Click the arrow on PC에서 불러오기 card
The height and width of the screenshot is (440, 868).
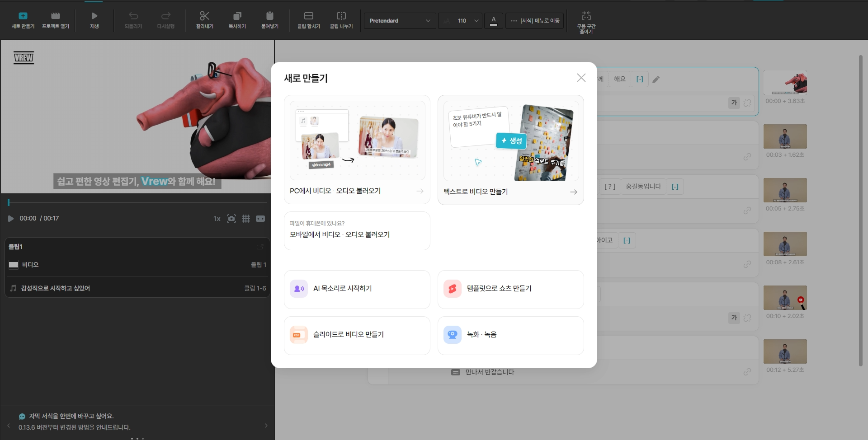point(420,191)
